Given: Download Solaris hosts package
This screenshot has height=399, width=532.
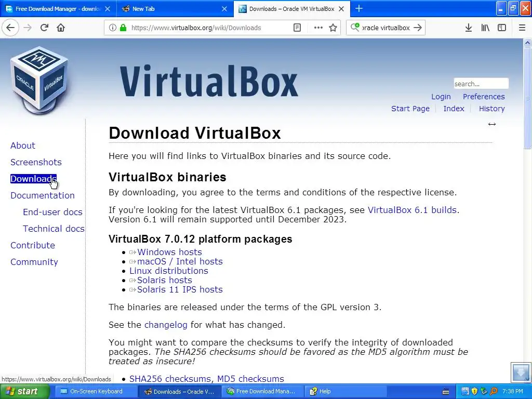Looking at the screenshot, I should 165,280.
